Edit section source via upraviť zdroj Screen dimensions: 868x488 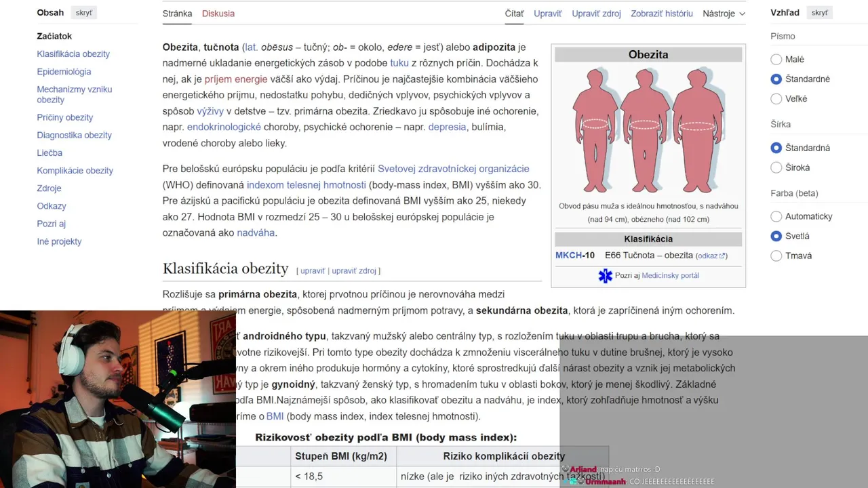tap(354, 271)
